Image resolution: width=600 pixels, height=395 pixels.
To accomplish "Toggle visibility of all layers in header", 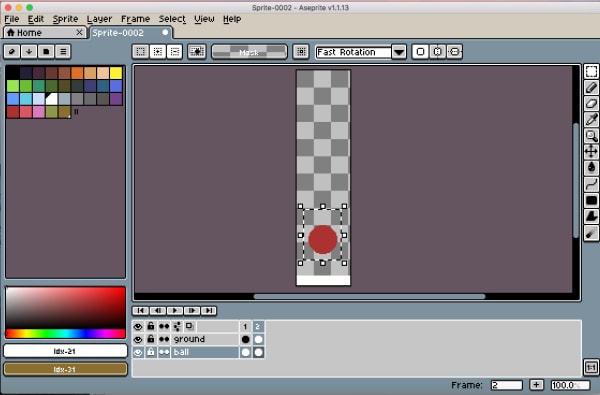I will (x=138, y=326).
